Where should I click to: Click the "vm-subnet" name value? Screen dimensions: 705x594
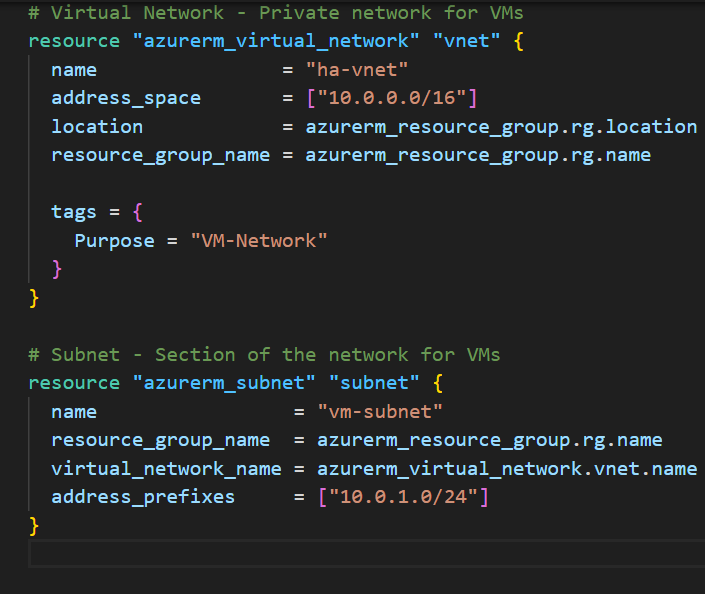[380, 412]
